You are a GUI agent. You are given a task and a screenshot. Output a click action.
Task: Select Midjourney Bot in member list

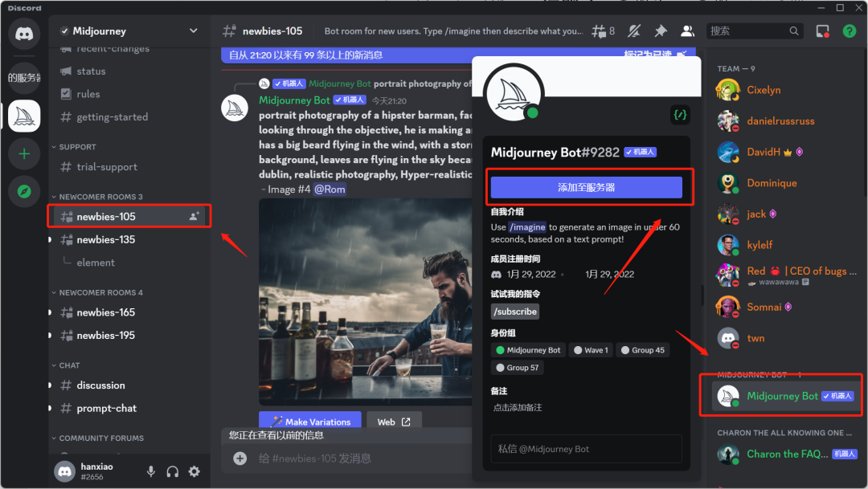(x=787, y=396)
